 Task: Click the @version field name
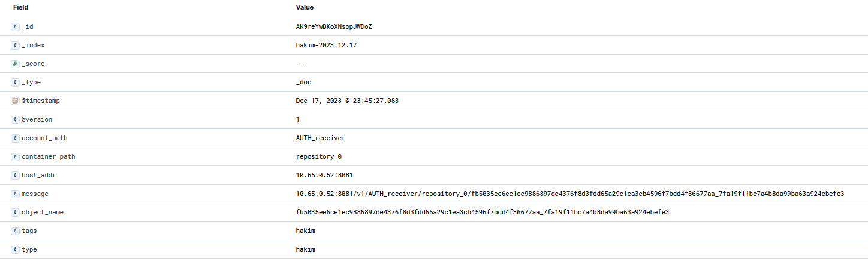coord(37,120)
